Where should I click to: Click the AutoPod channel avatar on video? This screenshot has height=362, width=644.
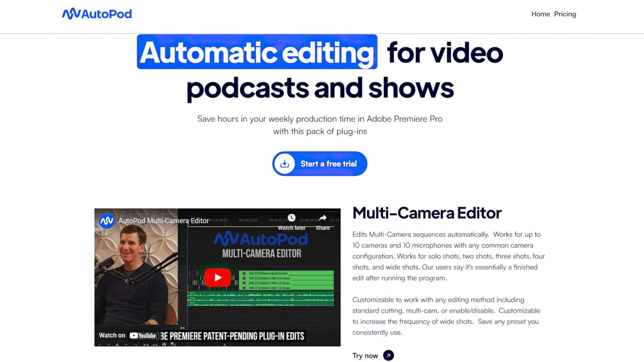[x=107, y=221]
